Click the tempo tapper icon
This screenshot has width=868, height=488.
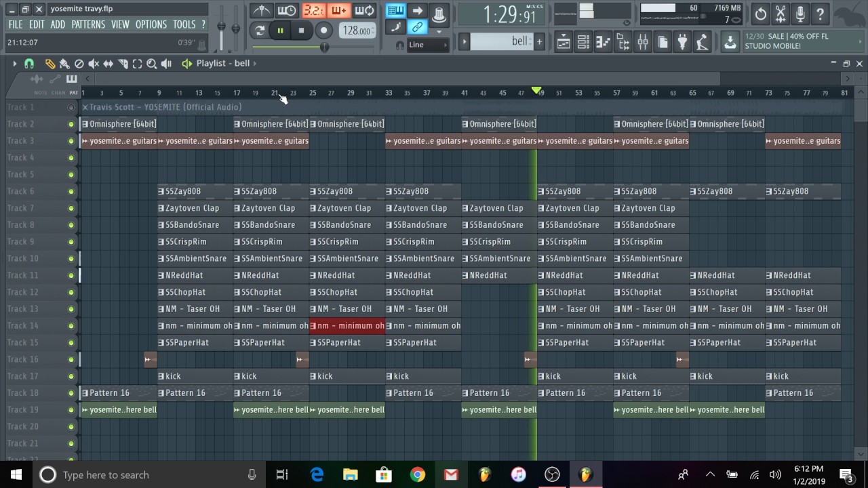[703, 42]
